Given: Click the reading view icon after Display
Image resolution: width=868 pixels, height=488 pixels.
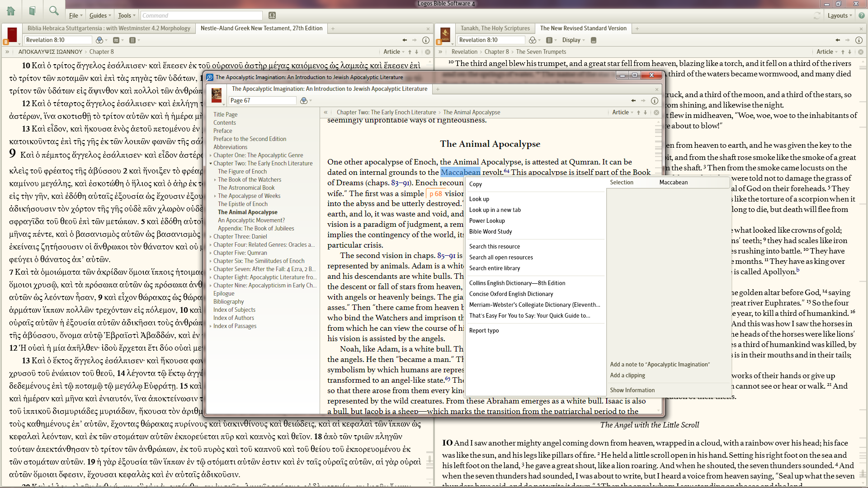Looking at the screenshot, I should pos(594,40).
